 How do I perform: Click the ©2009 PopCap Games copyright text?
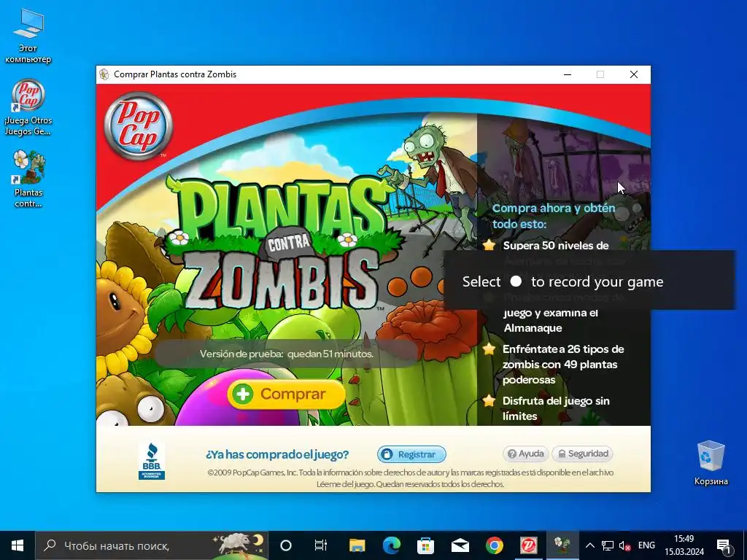tap(410, 478)
